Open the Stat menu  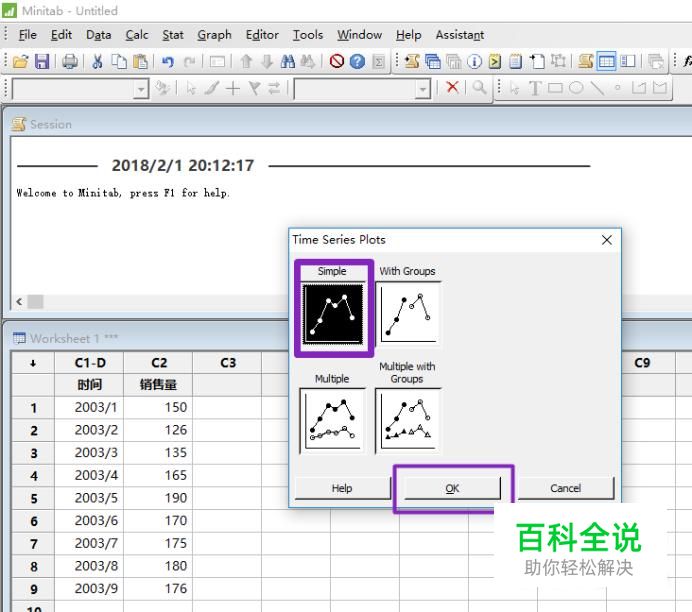[x=173, y=35]
